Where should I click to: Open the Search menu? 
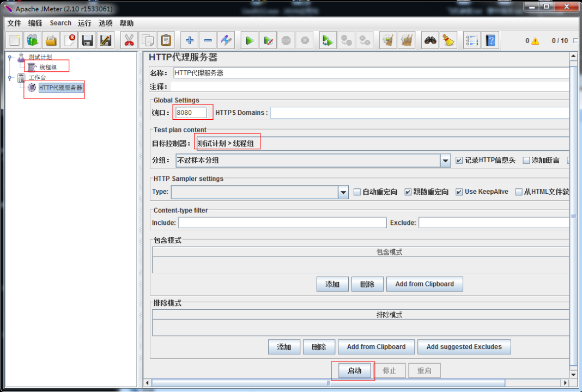click(x=60, y=23)
